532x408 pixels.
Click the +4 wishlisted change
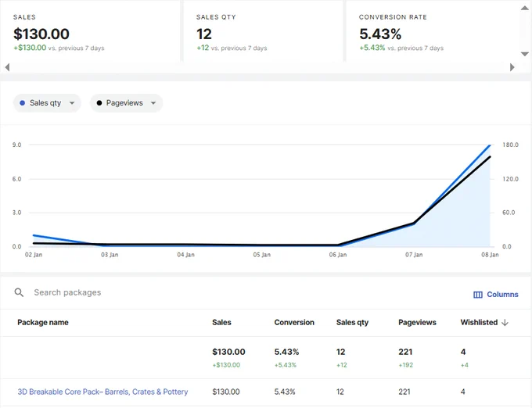pyautogui.click(x=465, y=365)
